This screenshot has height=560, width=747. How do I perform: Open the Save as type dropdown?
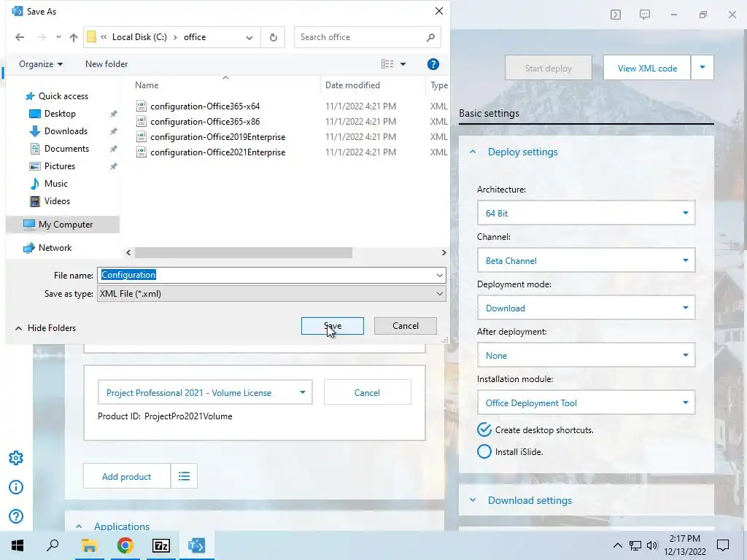[271, 293]
